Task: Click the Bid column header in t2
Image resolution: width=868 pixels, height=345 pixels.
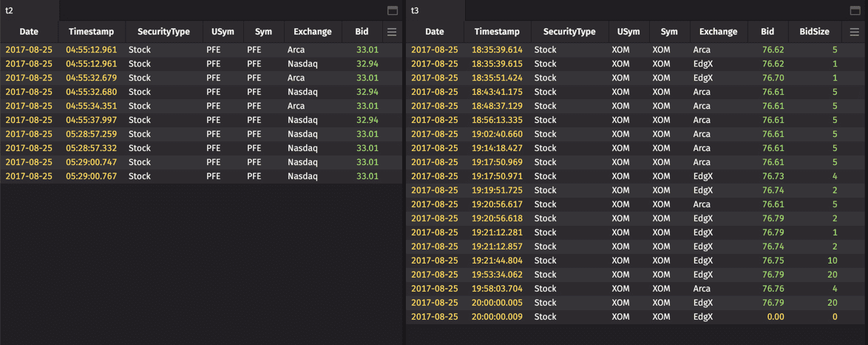Action: 362,32
